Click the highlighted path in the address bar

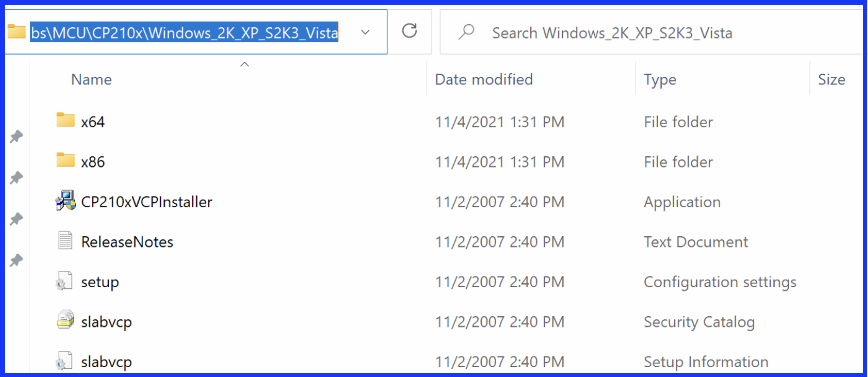(184, 32)
